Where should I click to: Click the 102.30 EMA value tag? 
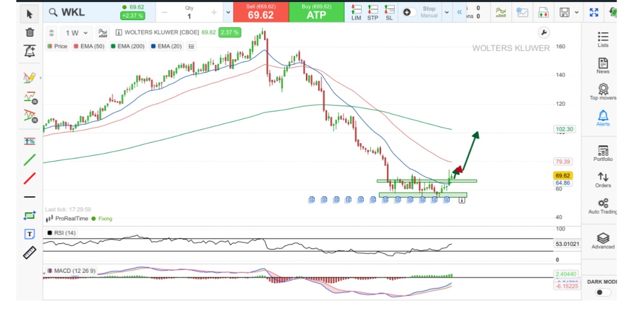coord(564,129)
